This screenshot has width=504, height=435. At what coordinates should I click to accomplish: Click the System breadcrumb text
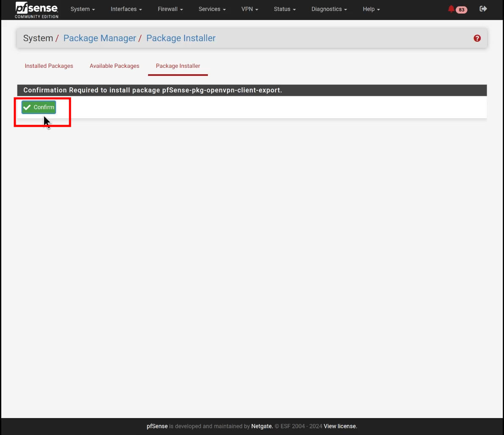(x=38, y=38)
